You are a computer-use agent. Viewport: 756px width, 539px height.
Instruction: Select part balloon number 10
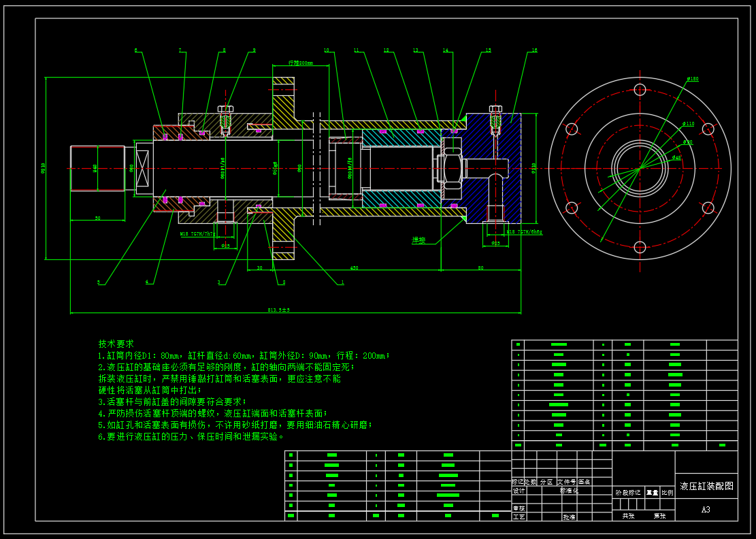click(x=327, y=50)
